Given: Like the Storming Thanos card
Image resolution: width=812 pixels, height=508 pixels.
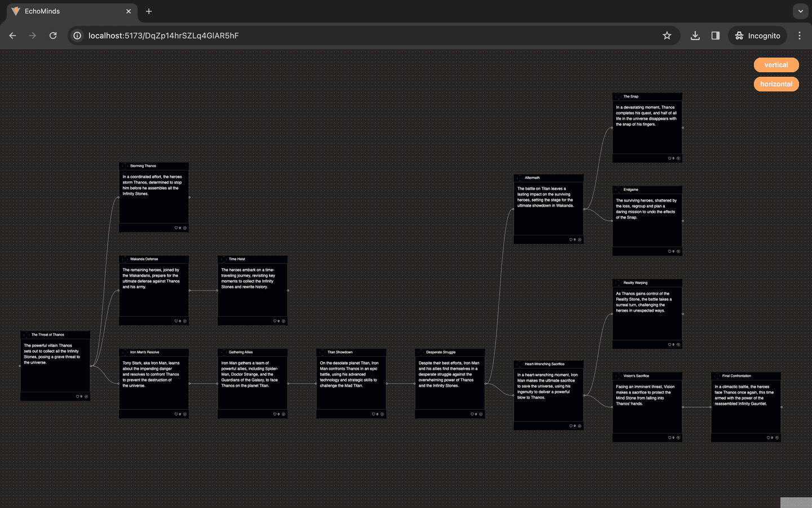Looking at the screenshot, I should point(176,228).
